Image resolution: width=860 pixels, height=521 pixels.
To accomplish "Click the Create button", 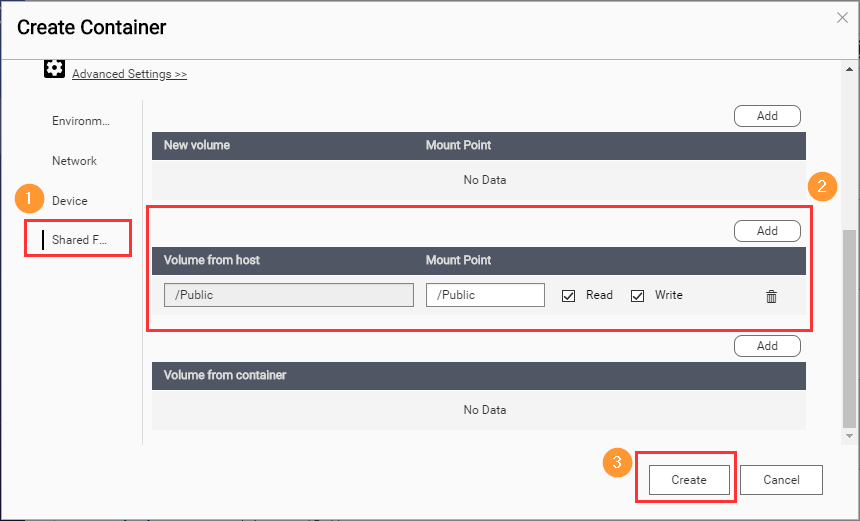I will click(x=688, y=480).
